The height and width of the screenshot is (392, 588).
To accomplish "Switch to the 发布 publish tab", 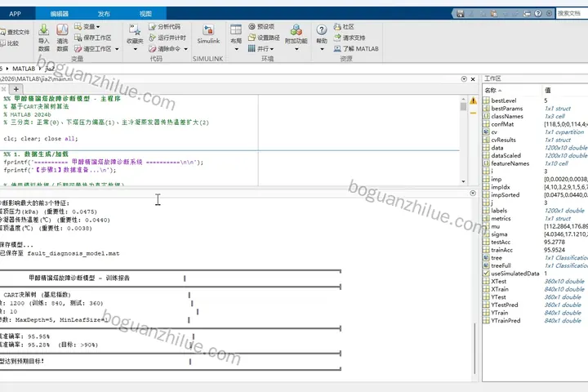I will pos(104,14).
